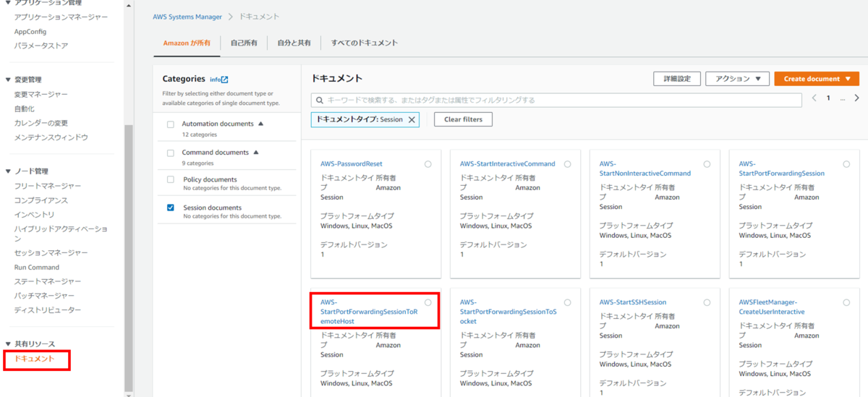Click the sidebar vertical scrollbar

tap(129, 257)
